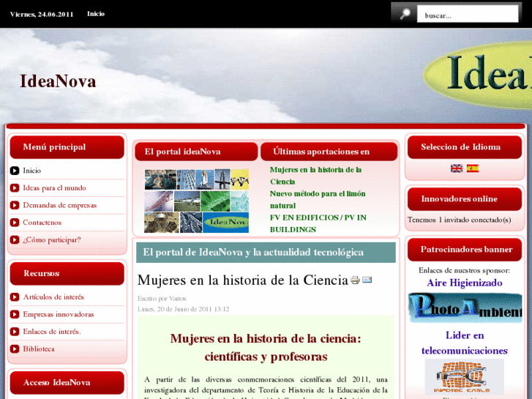The width and height of the screenshot is (532, 399).
Task: Click the arrow bullet beside Biblioteca
Action: (x=15, y=348)
